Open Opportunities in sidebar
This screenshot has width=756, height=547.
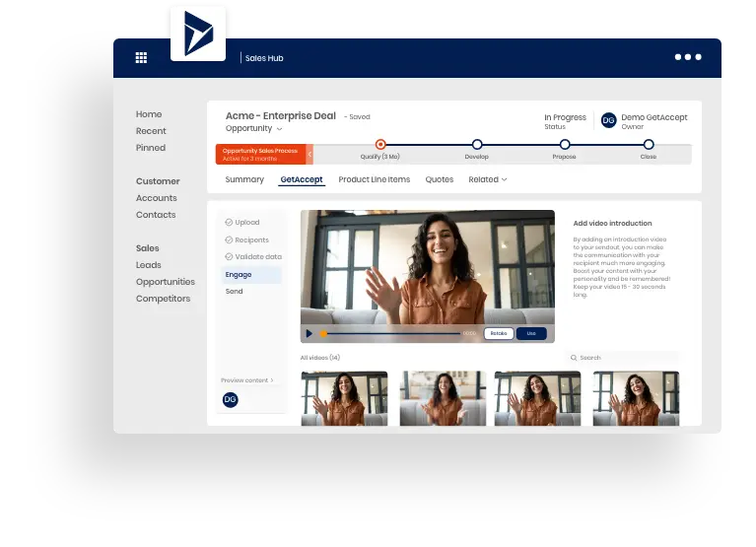tap(166, 282)
